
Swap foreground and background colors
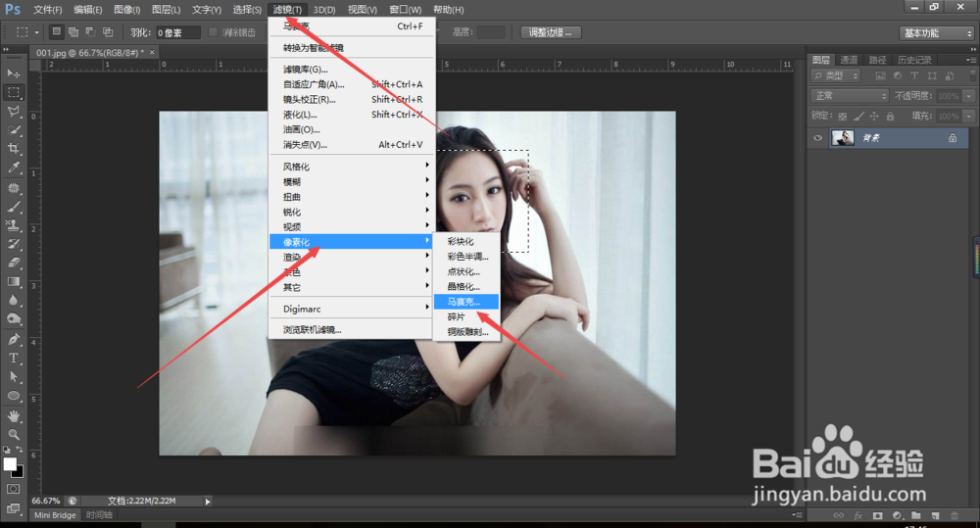click(20, 450)
